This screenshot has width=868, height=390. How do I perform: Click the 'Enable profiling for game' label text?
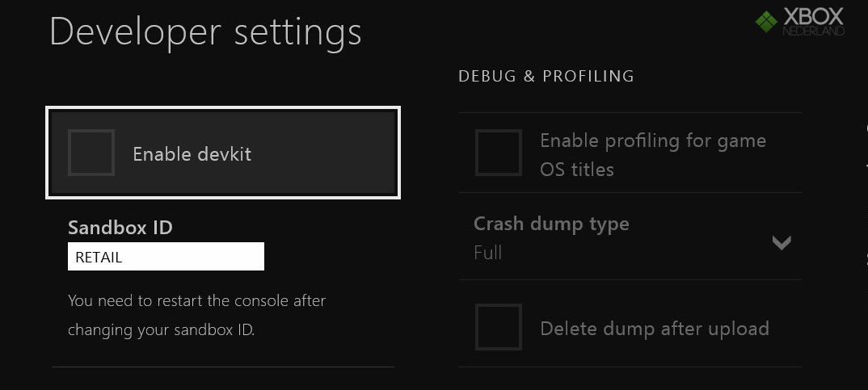pos(653,140)
